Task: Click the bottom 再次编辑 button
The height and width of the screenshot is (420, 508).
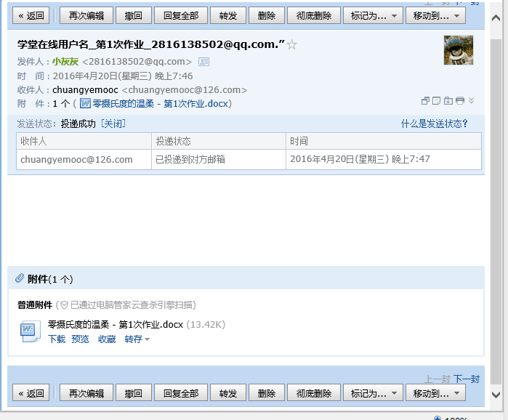Action: pyautogui.click(x=86, y=393)
